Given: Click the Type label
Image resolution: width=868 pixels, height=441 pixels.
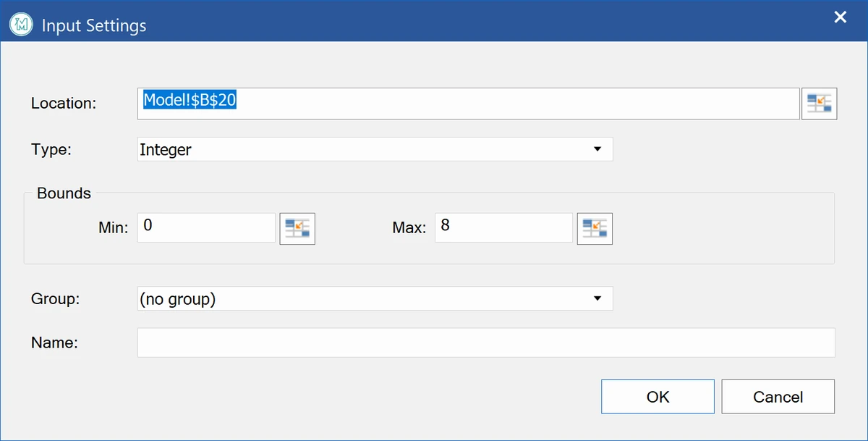Looking at the screenshot, I should pyautogui.click(x=51, y=150).
